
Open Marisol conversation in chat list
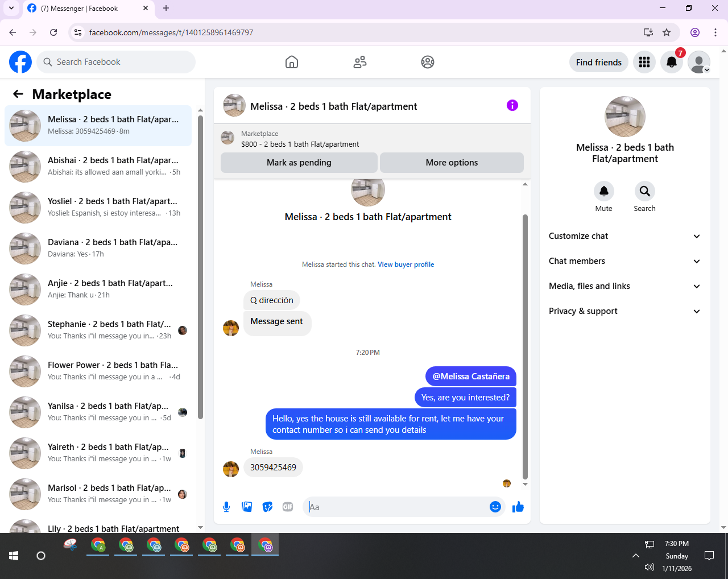click(98, 494)
